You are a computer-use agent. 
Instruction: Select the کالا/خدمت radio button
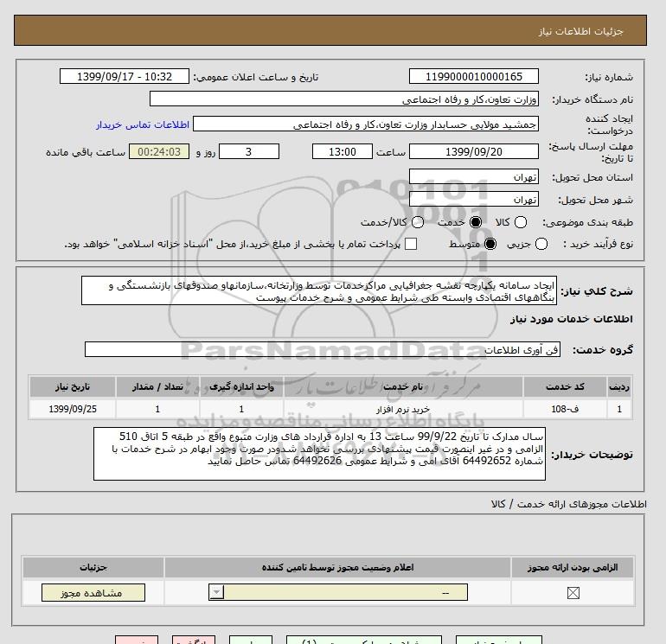(418, 222)
